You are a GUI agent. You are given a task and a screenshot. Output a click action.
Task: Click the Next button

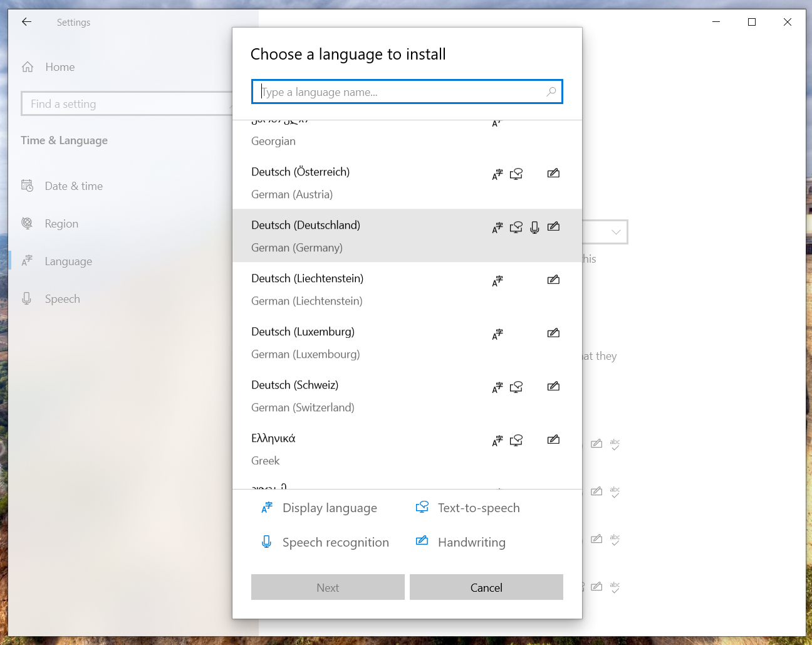coord(328,587)
